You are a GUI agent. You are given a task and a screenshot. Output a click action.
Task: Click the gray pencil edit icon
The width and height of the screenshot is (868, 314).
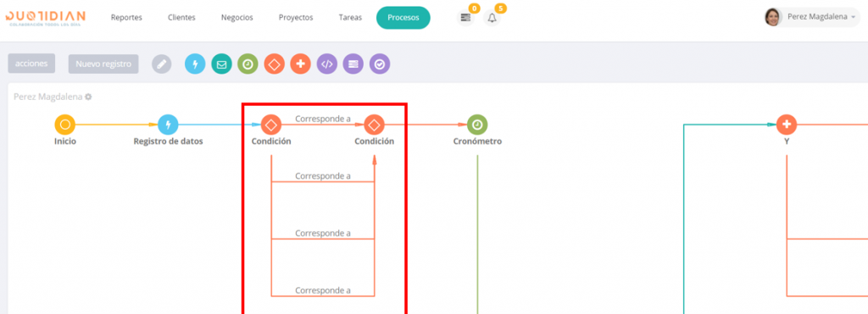162,64
